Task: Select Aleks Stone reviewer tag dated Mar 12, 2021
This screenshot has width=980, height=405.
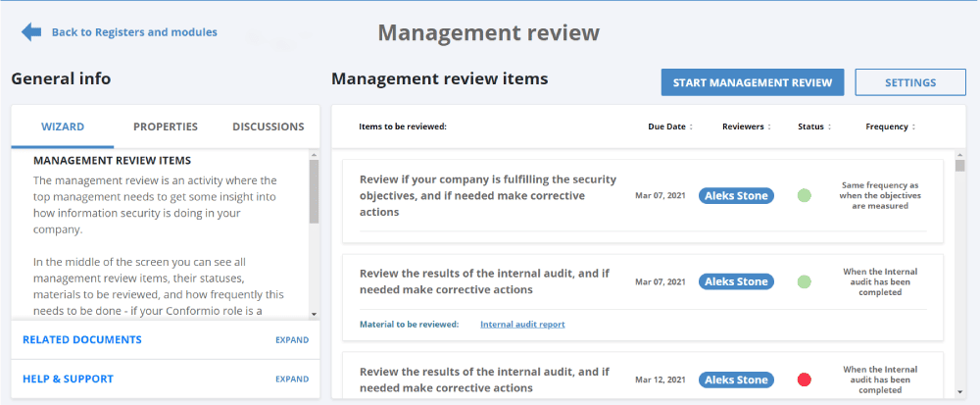Action: pos(736,380)
